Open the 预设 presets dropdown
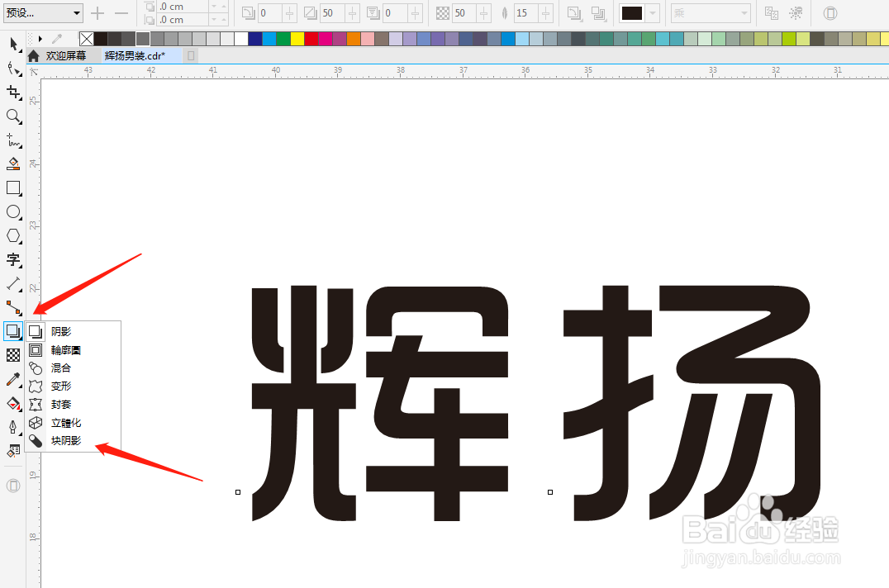Screen dimensions: 889x588 (x=41, y=13)
